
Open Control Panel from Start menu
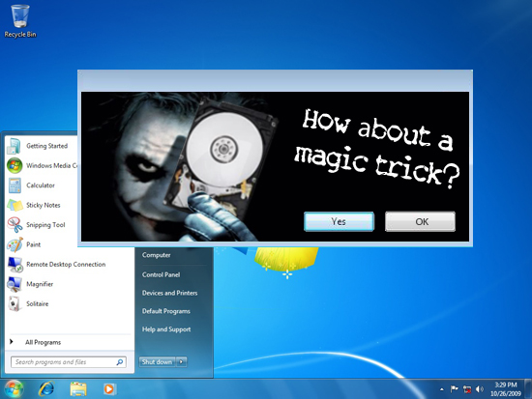coord(162,274)
